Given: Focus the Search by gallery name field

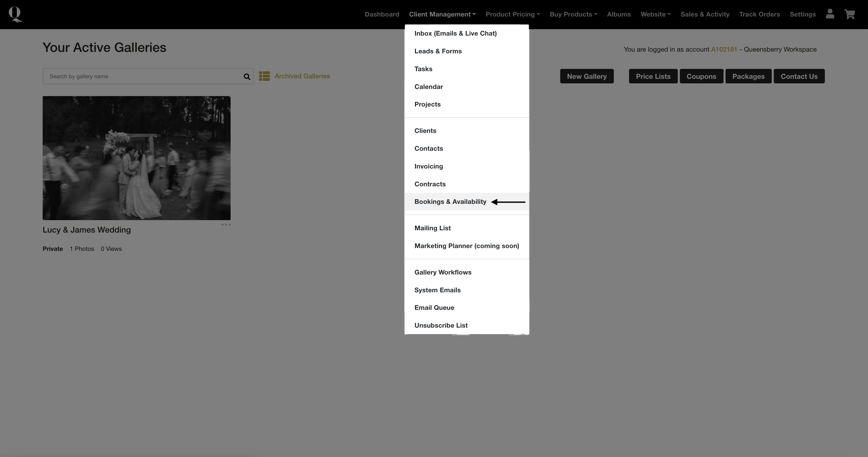Looking at the screenshot, I should 143,76.
